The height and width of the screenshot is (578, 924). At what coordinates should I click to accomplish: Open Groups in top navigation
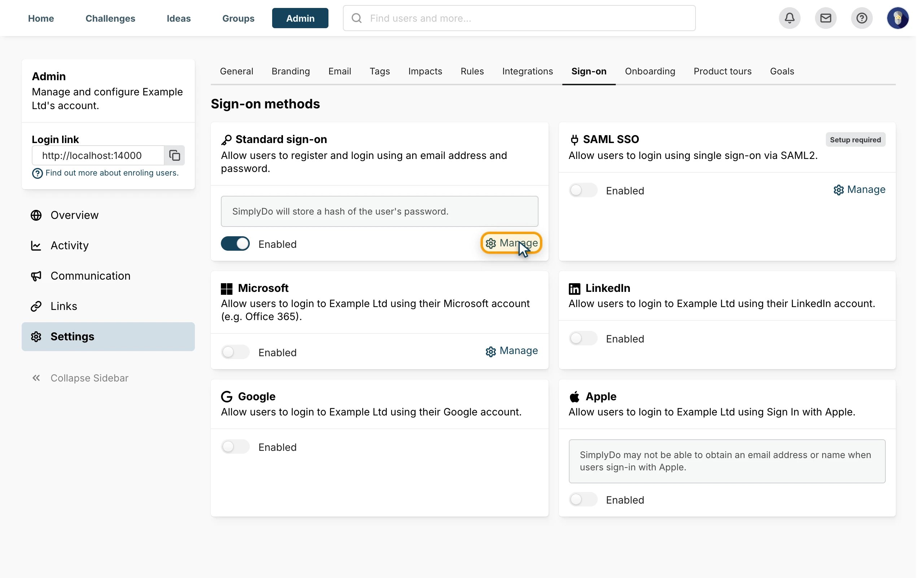click(238, 18)
